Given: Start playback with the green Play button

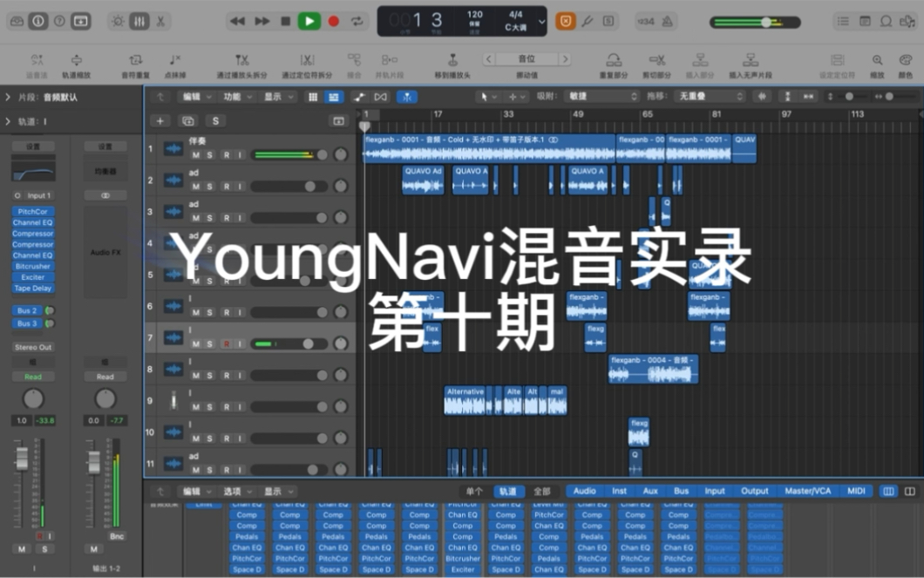Looking at the screenshot, I should pos(309,21).
